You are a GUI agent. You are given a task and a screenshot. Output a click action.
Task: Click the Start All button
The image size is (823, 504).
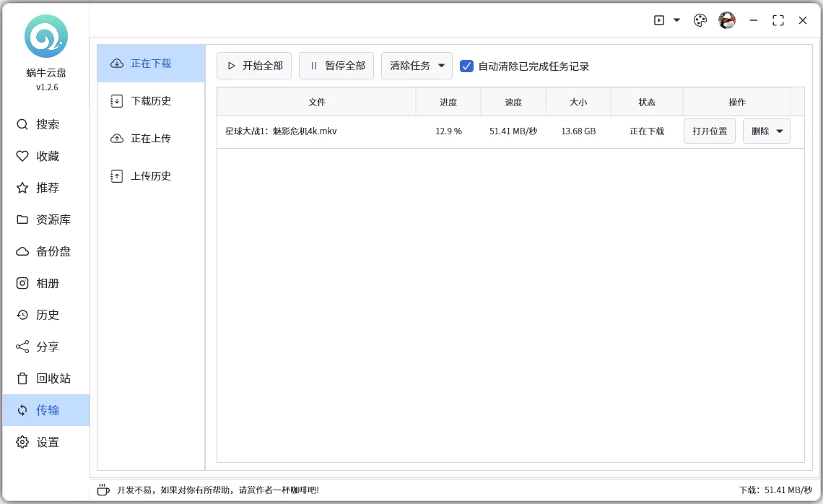254,66
